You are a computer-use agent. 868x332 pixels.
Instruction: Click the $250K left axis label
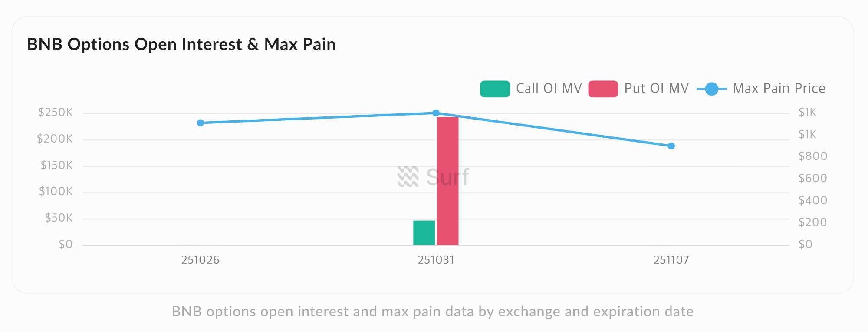tap(56, 113)
